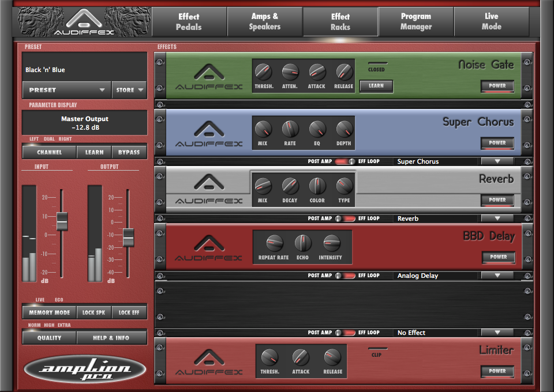Click the Amplion Pro logo badge
The height and width of the screenshot is (392, 554).
85,369
